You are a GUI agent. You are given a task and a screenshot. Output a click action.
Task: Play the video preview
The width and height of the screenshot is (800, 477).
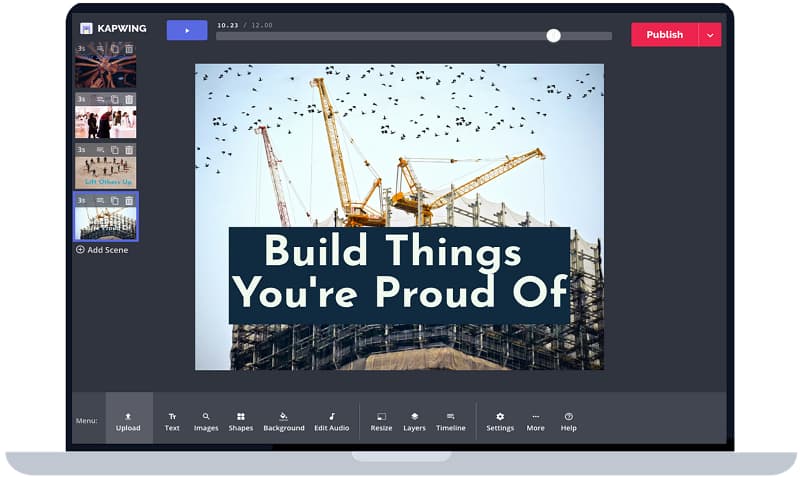[187, 31]
